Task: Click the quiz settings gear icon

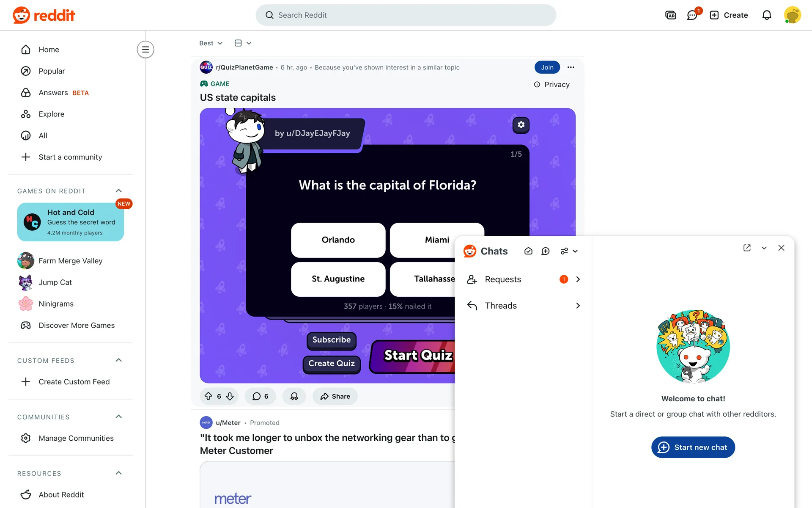Action: pos(521,125)
